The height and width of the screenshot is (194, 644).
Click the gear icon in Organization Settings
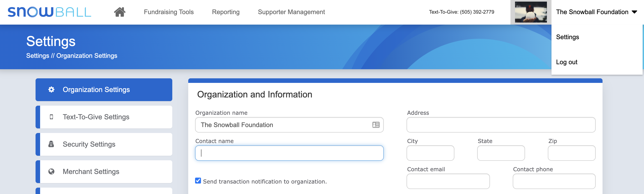(x=51, y=90)
